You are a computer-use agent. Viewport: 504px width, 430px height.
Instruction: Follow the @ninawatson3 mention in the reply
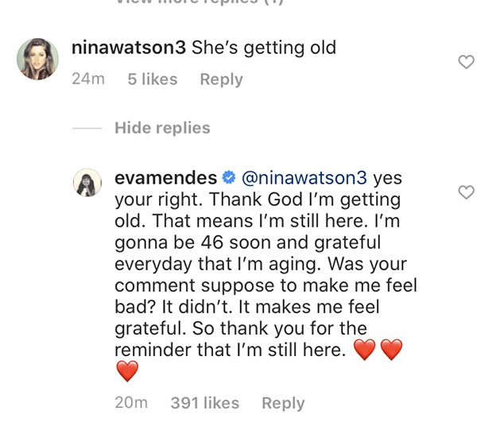(304, 178)
